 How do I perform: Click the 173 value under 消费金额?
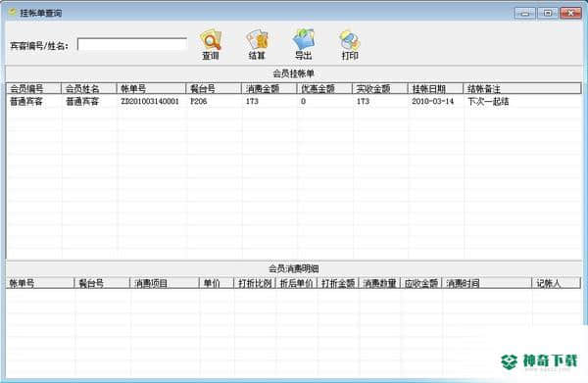pos(252,101)
